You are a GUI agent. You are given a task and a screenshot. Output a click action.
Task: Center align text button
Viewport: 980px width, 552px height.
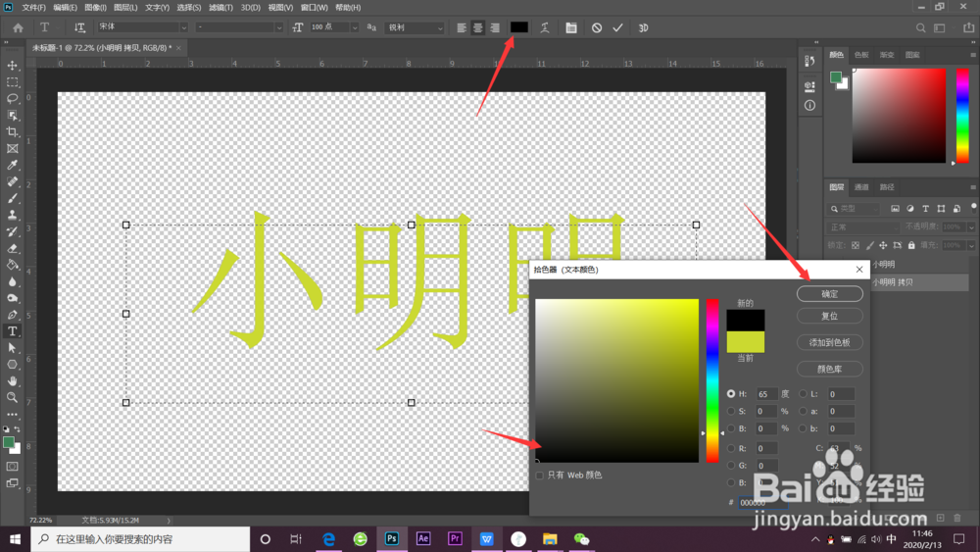click(478, 27)
